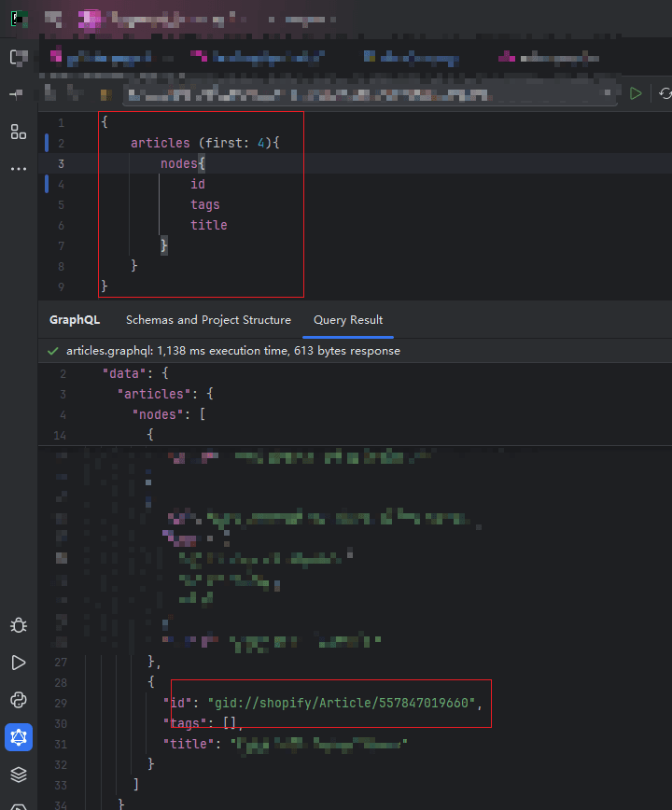
Task: Click the GraphQL tool window icon
Action: tap(19, 737)
